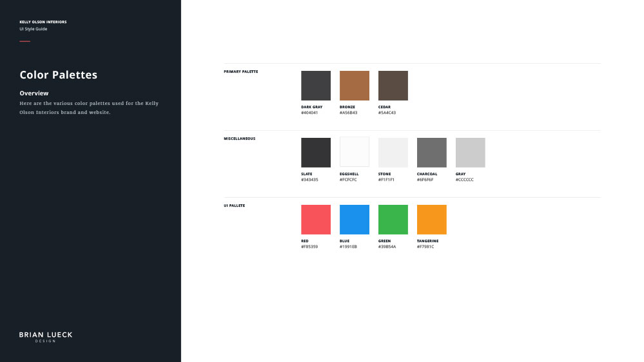Image resolution: width=644 pixels, height=362 pixels.
Task: Click the hex code #A56B43
Action: (348, 113)
